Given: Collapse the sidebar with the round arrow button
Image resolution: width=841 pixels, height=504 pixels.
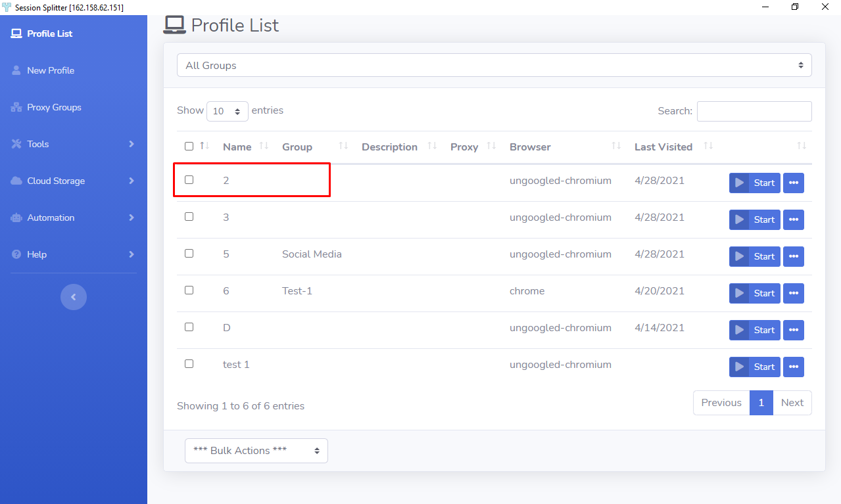Looking at the screenshot, I should pyautogui.click(x=74, y=297).
